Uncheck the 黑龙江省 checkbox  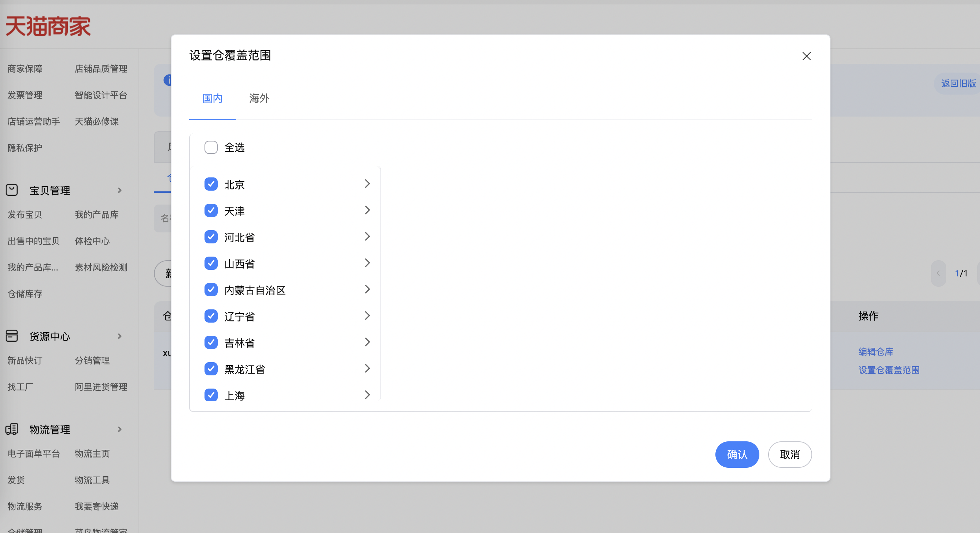(211, 369)
